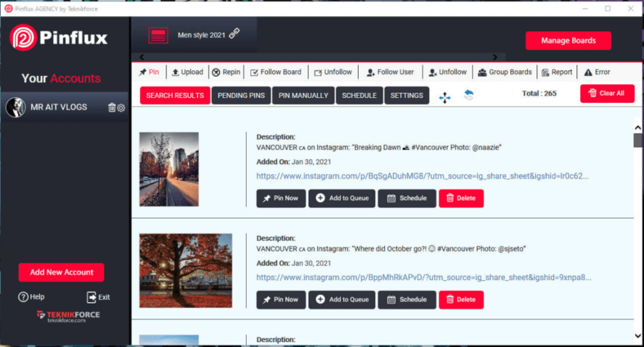The height and width of the screenshot is (347, 644).
Task: Click the blue undo arrow icon
Action: [468, 95]
